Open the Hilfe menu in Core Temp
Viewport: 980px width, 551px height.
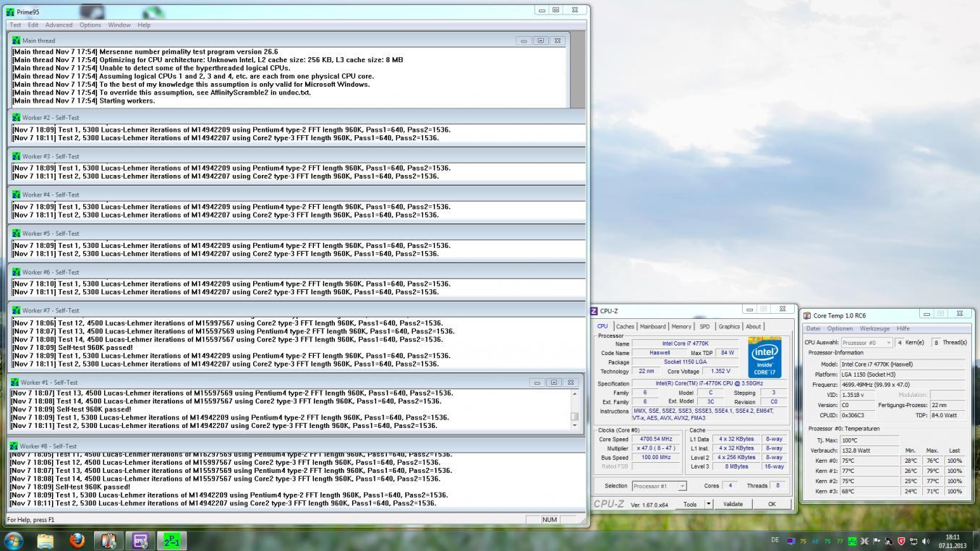click(903, 328)
